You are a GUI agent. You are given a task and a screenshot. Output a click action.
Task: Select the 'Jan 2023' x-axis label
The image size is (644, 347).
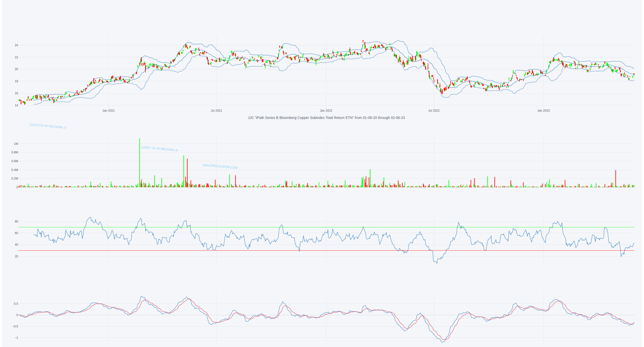click(543, 111)
